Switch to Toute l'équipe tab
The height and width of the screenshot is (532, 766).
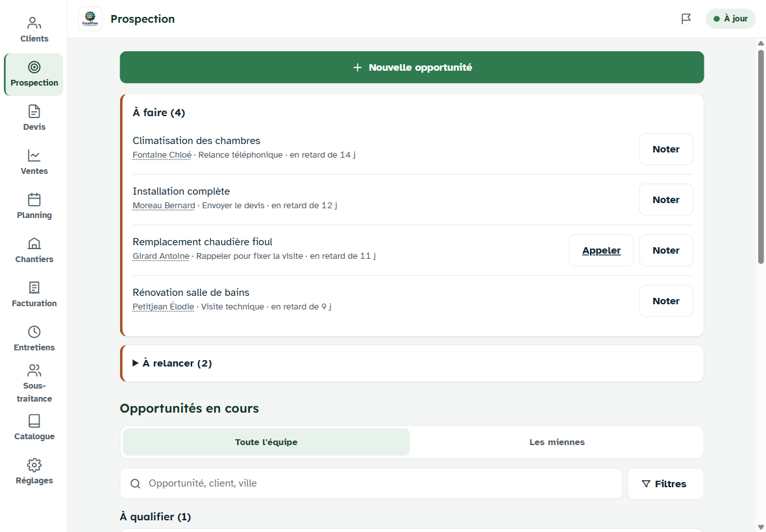(x=266, y=442)
